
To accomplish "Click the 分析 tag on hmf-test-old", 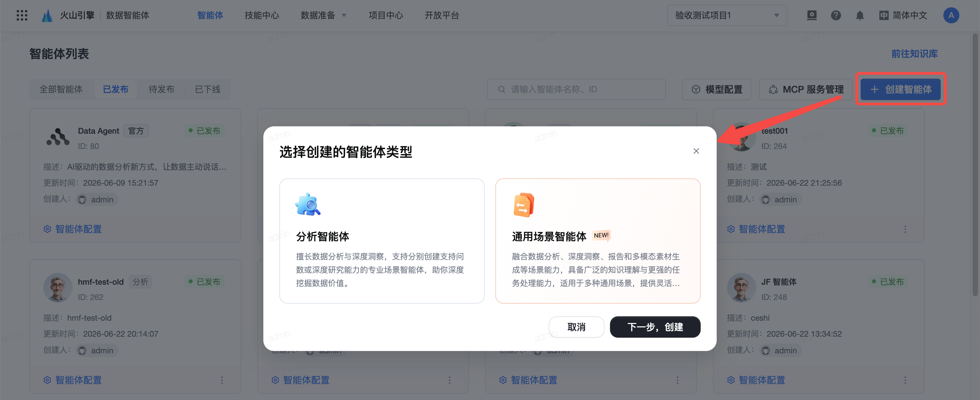I will pyautogui.click(x=140, y=282).
